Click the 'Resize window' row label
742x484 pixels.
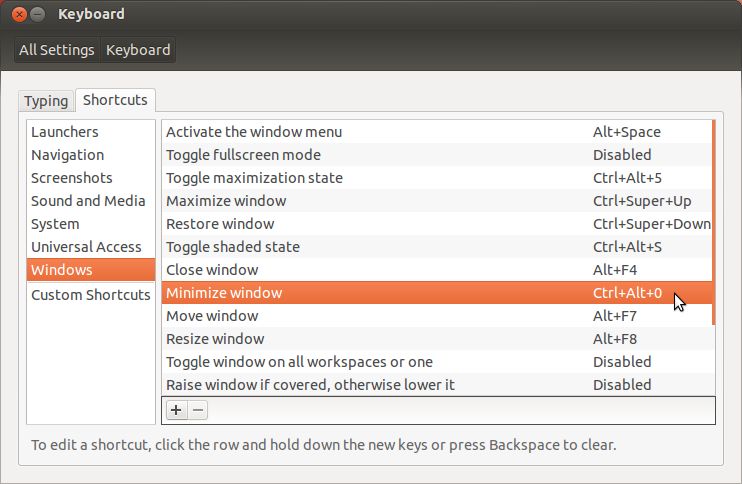click(215, 339)
